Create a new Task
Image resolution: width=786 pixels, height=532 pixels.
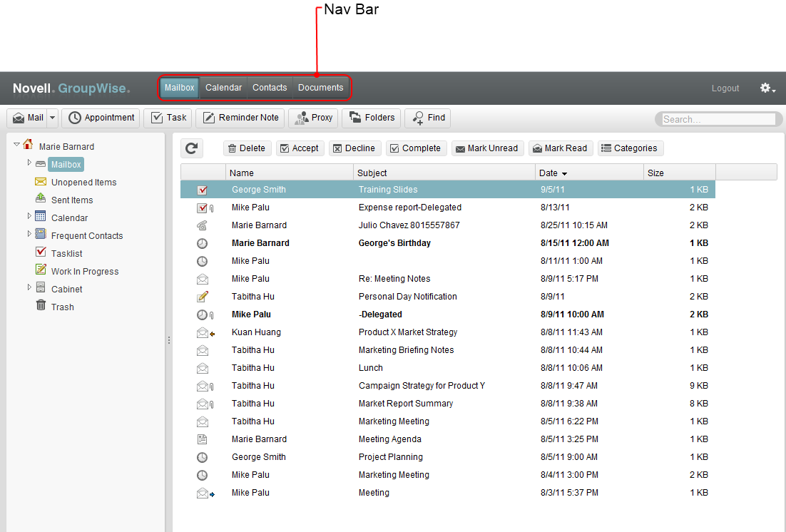[169, 118]
